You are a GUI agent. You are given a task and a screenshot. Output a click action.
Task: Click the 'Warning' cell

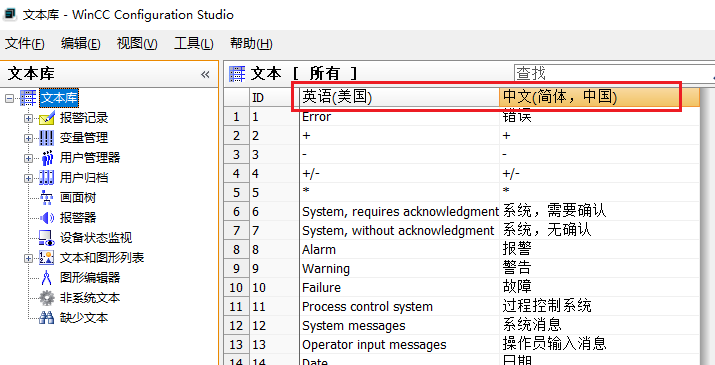point(399,269)
